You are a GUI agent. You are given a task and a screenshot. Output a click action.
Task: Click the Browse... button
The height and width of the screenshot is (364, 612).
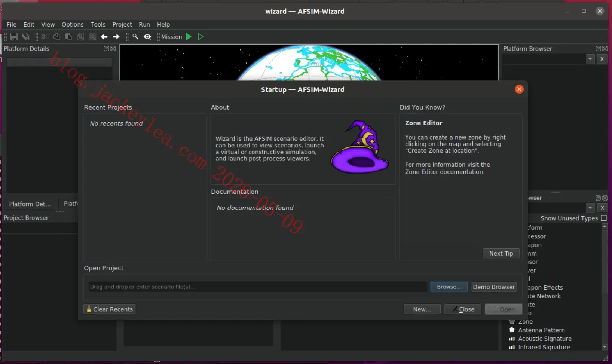[449, 287]
